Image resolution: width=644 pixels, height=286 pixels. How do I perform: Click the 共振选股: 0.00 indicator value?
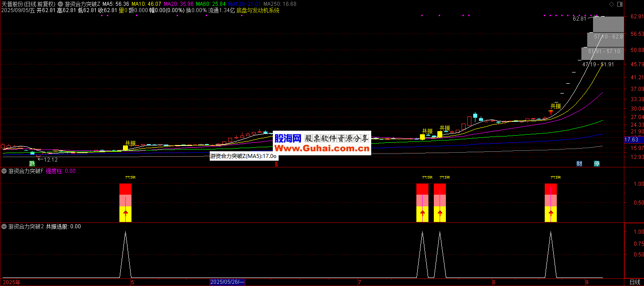[x=64, y=226]
